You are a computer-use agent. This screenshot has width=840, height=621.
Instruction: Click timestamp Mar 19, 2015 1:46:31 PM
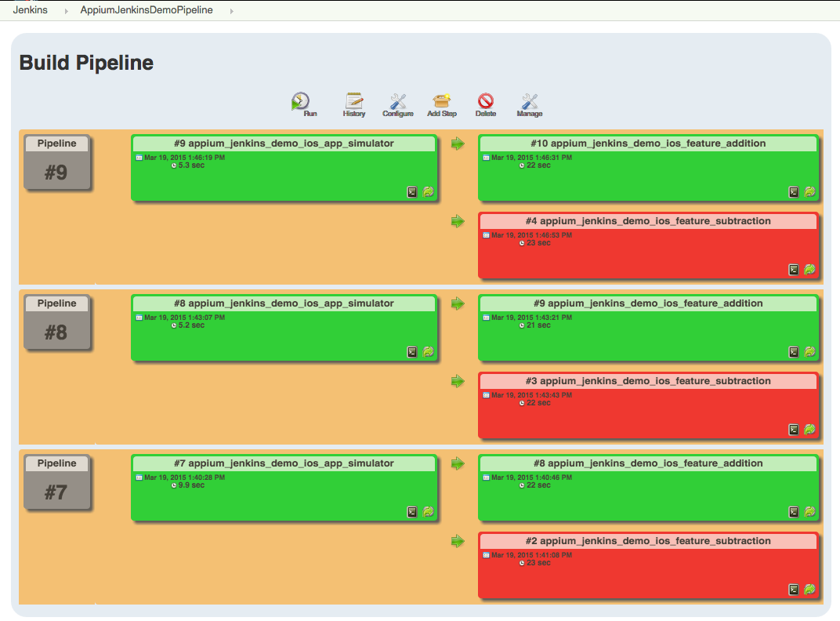pos(531,158)
